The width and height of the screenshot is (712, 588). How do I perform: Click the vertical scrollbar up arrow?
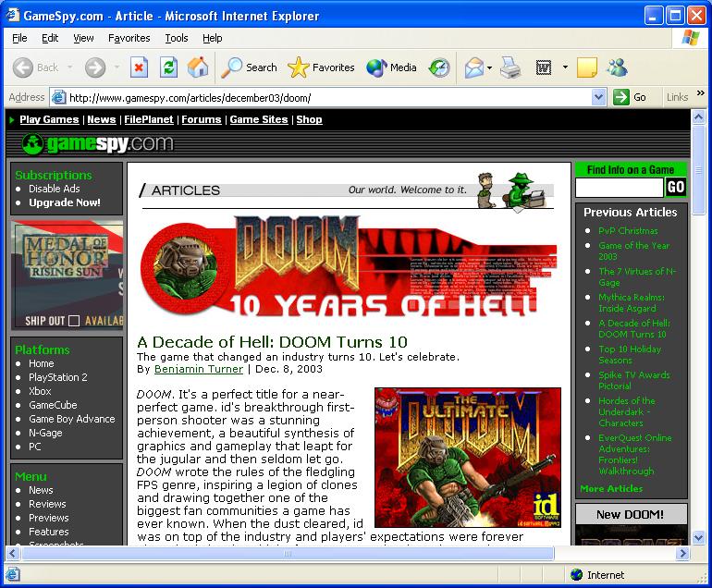pyautogui.click(x=698, y=116)
